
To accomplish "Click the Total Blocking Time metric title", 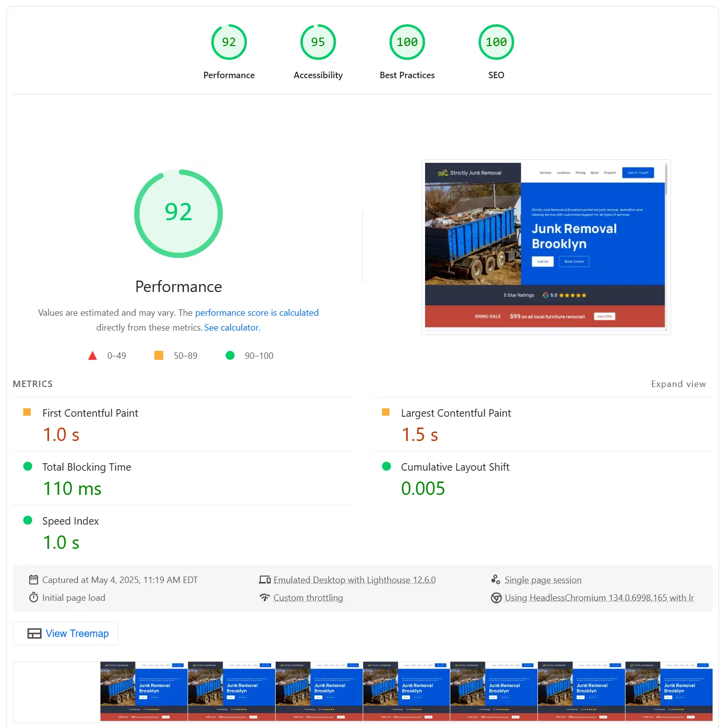I will pos(87,467).
